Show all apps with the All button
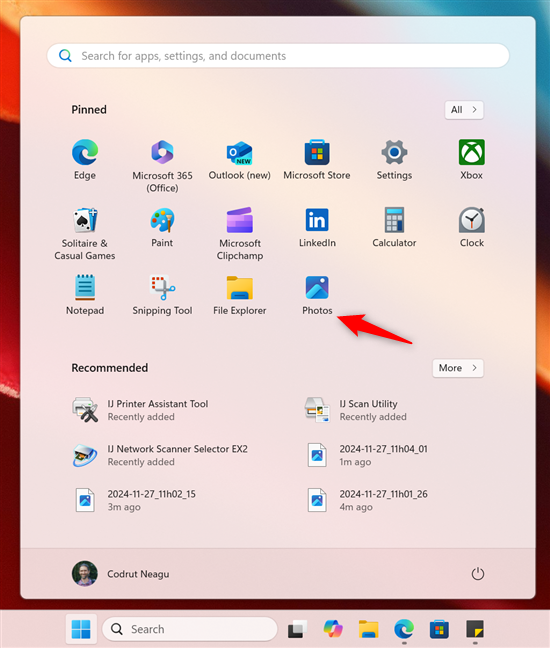The width and height of the screenshot is (550, 648). point(464,110)
